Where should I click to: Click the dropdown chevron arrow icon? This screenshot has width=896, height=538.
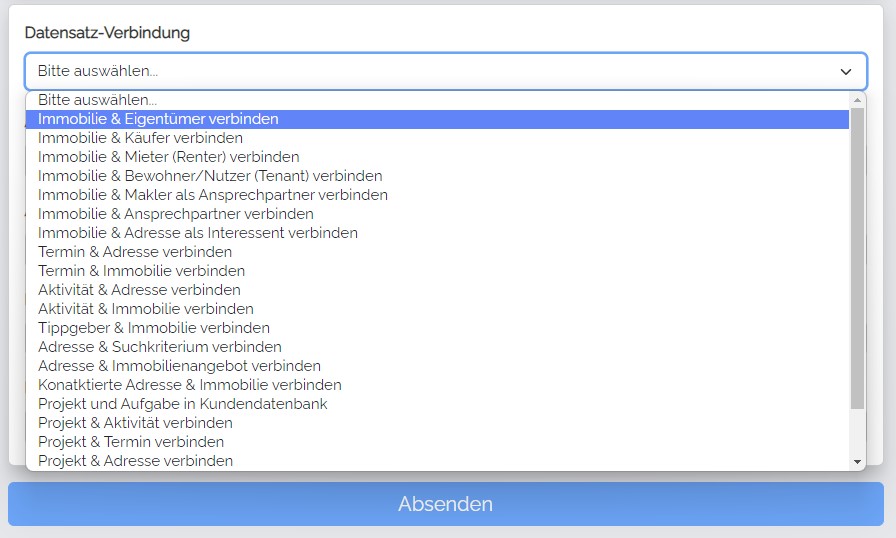846,71
